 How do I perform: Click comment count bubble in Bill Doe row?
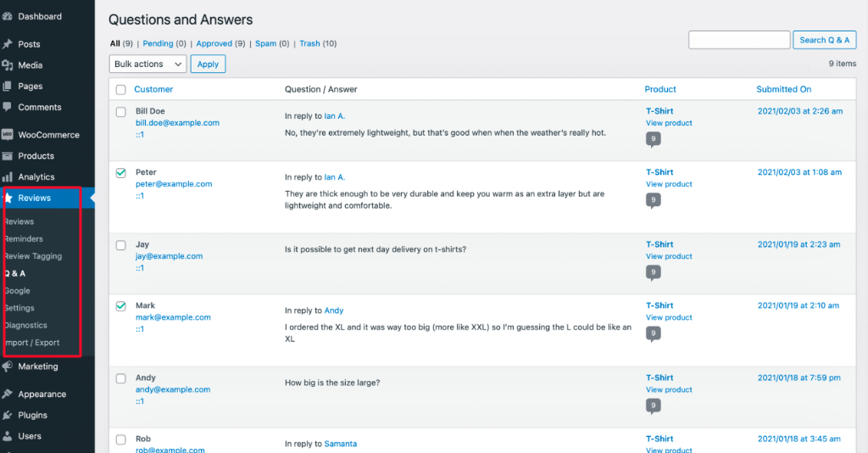click(x=654, y=140)
